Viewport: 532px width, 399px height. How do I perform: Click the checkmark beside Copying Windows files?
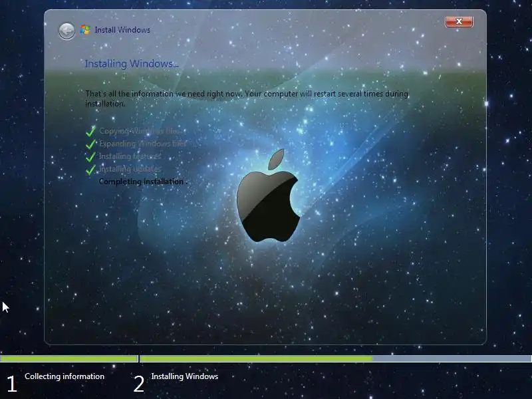point(90,131)
